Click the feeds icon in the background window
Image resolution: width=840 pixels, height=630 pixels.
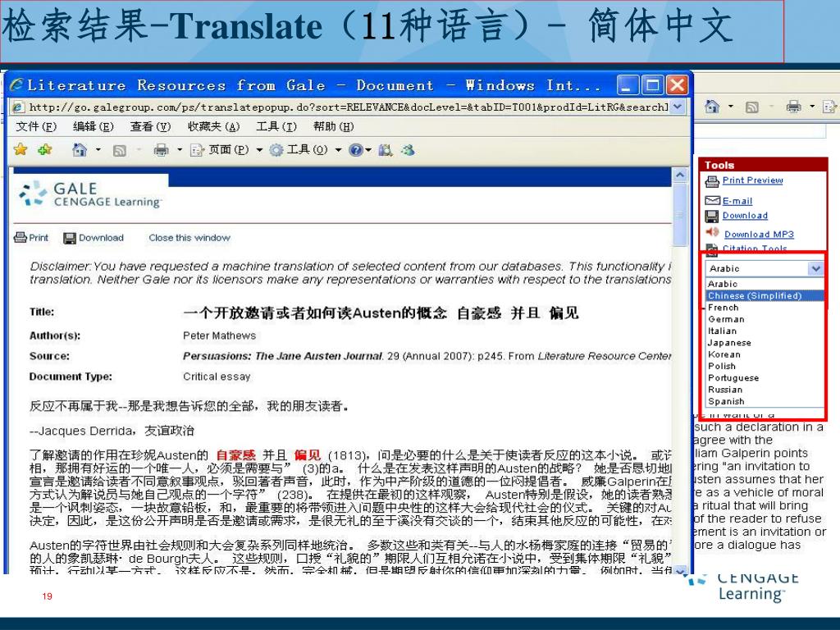tap(752, 107)
